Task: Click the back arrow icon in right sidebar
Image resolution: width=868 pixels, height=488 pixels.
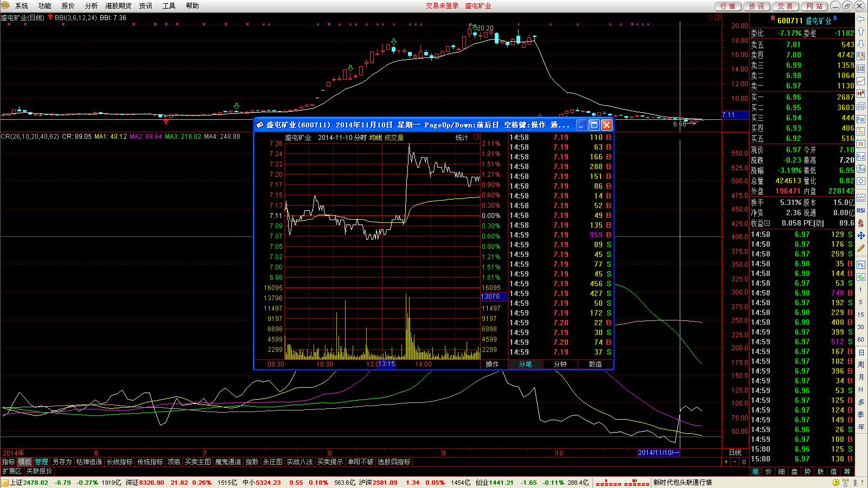Action: point(861,19)
